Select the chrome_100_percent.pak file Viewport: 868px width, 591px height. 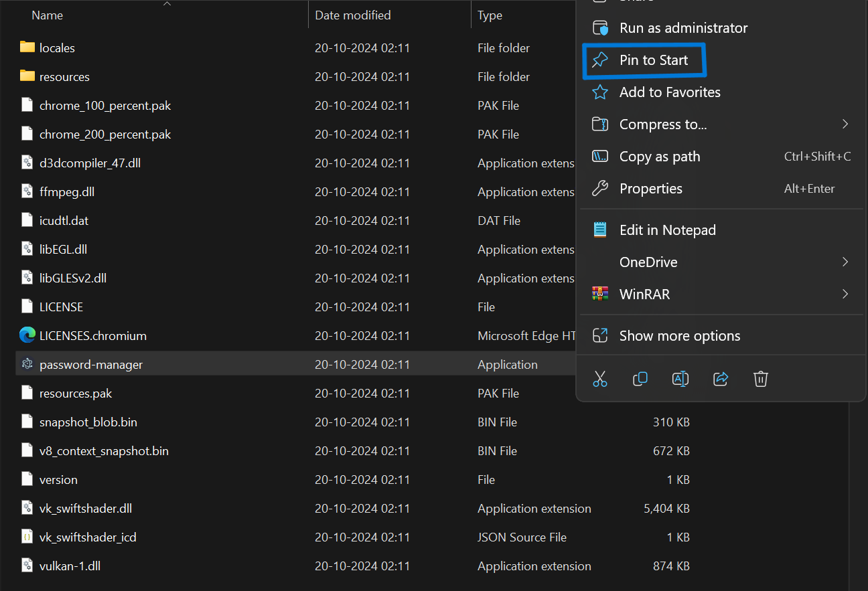(x=105, y=106)
